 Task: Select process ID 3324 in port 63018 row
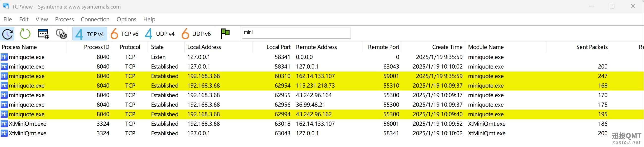tap(103, 124)
